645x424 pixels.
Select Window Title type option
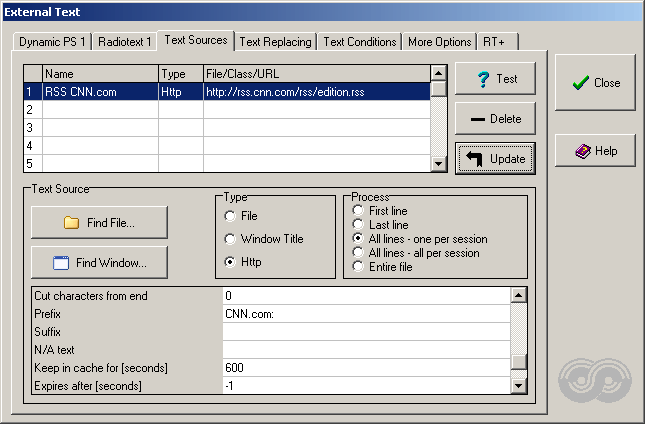[x=231, y=239]
